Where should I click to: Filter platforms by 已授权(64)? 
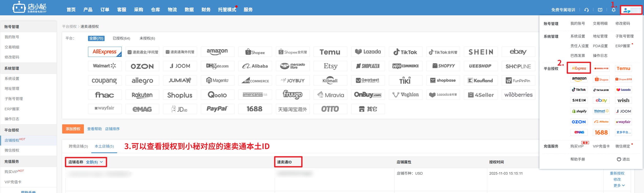[x=121, y=38]
